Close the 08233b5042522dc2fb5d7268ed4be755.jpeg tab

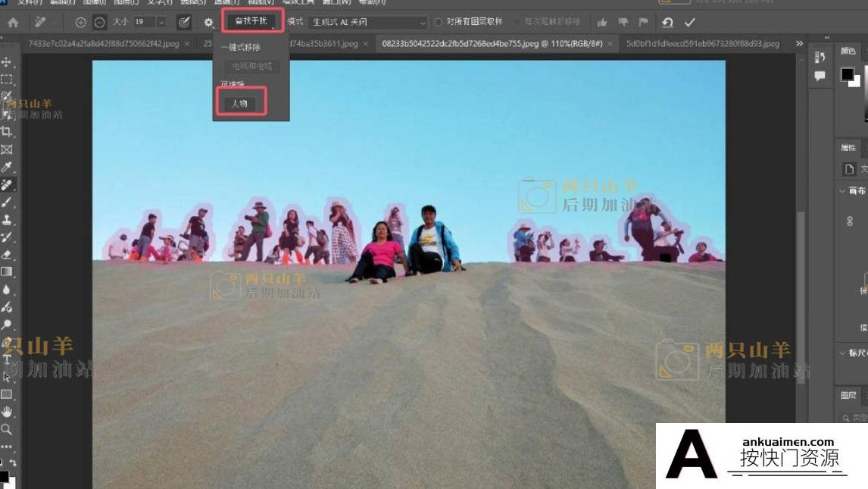point(610,44)
